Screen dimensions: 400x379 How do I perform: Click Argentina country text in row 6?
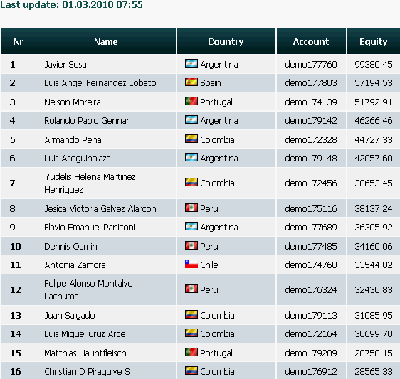point(219,158)
